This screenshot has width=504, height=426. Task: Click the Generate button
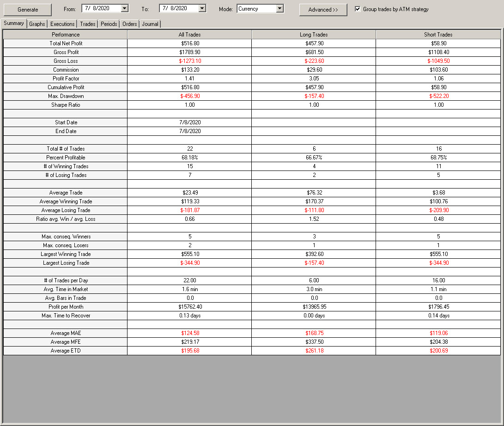click(x=28, y=10)
